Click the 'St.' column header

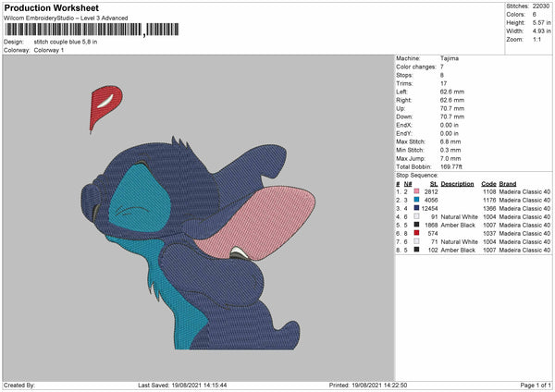click(x=434, y=184)
